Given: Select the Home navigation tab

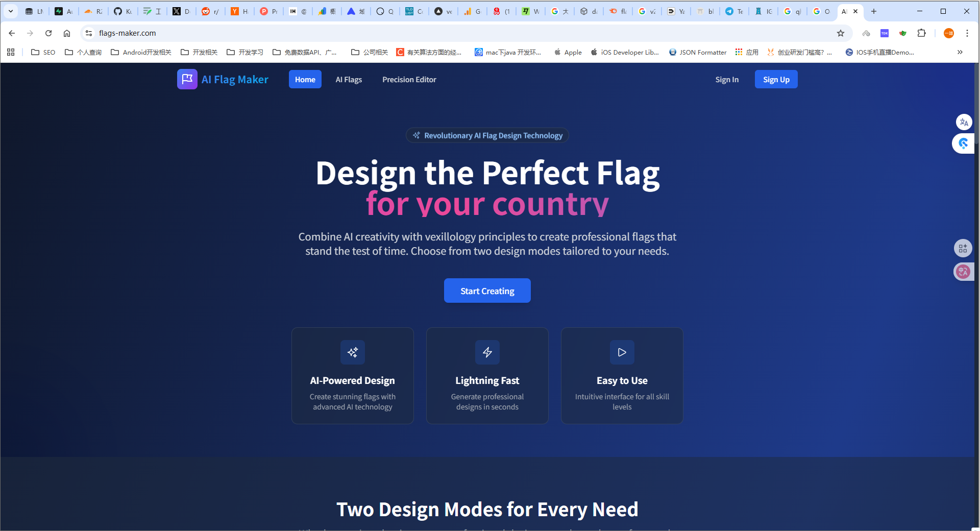Looking at the screenshot, I should pos(305,79).
